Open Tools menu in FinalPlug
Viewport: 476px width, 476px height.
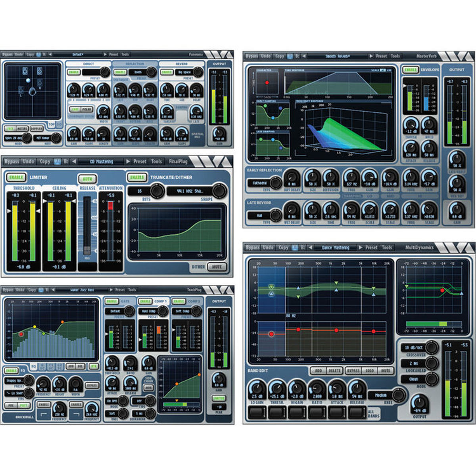click(x=157, y=161)
